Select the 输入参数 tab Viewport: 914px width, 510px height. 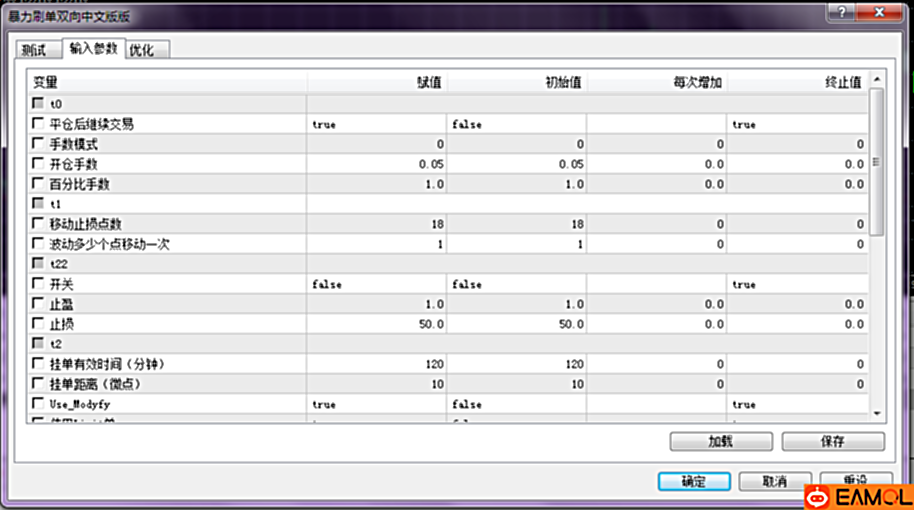93,49
